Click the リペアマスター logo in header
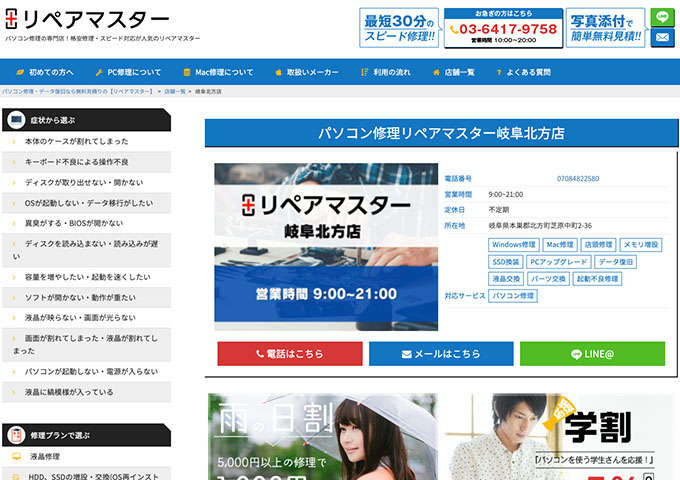 tap(87, 19)
